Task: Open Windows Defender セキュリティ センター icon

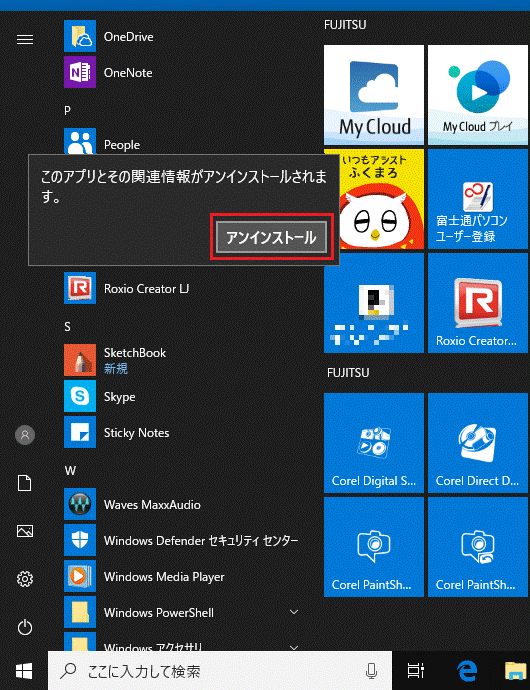Action: [80, 540]
